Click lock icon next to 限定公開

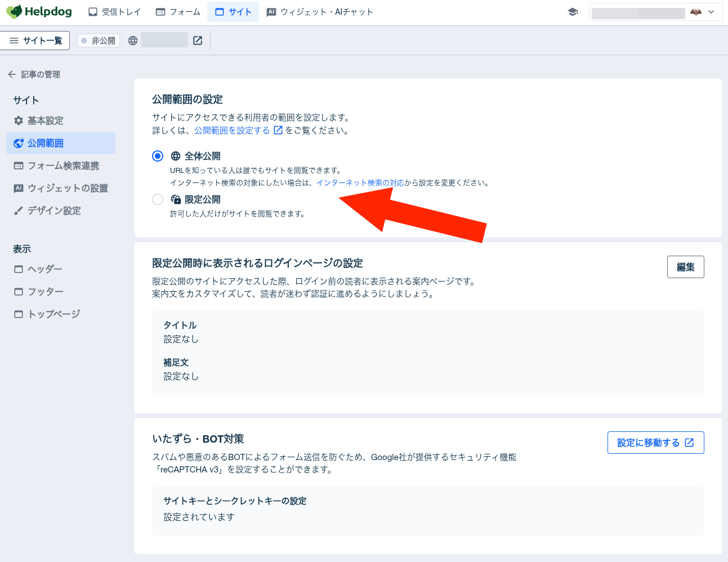[176, 199]
